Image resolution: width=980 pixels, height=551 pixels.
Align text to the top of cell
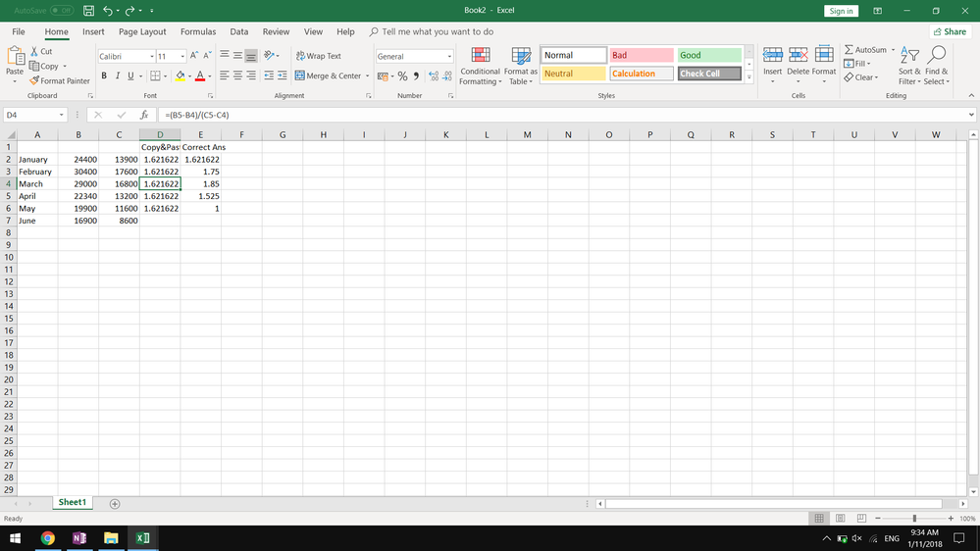click(225, 56)
